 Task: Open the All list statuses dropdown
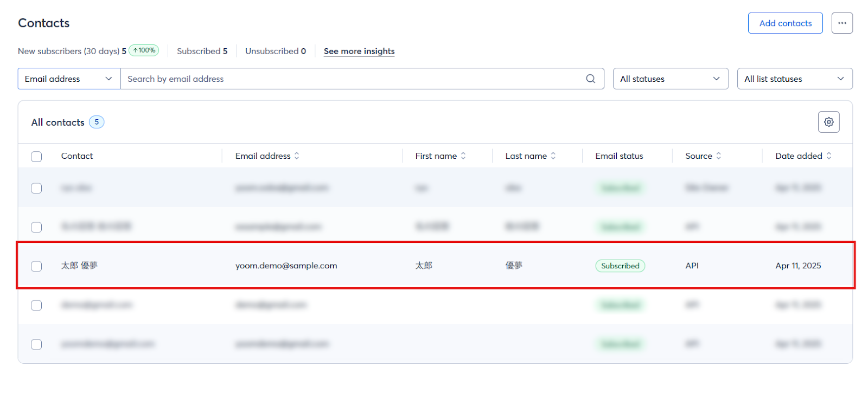point(794,79)
